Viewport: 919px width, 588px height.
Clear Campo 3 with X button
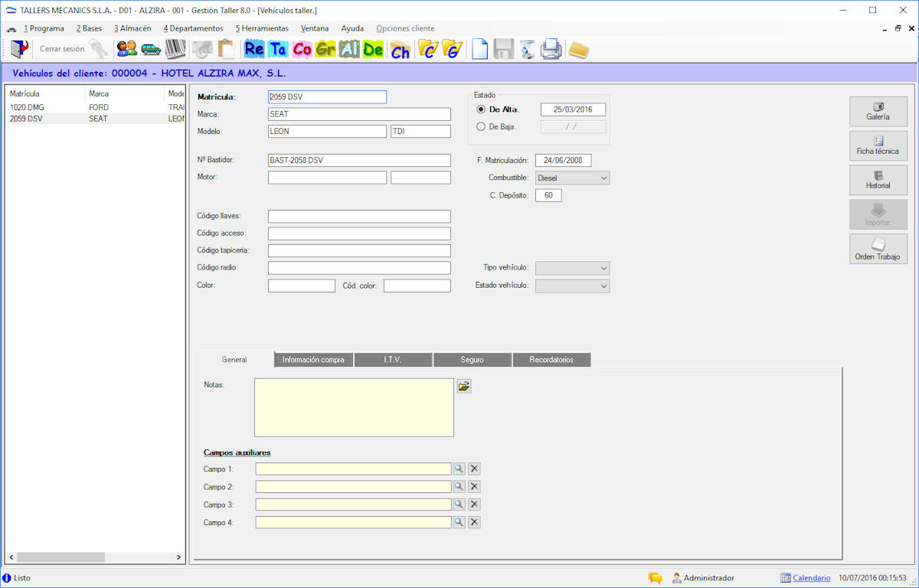click(474, 505)
